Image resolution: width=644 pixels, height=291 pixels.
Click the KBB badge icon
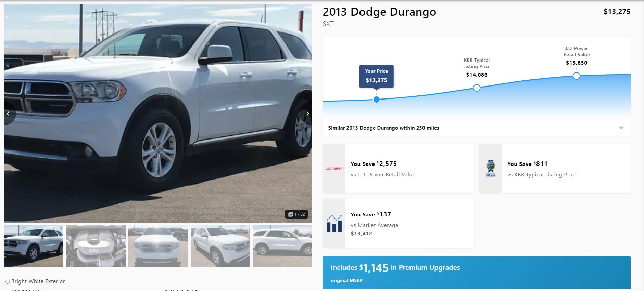(491, 168)
